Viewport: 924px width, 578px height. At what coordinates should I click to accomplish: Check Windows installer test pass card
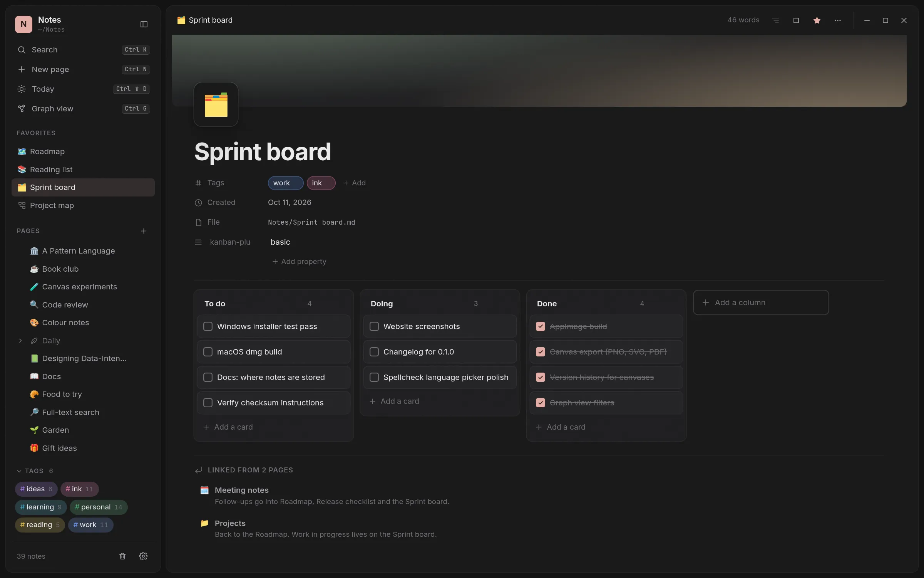(x=208, y=326)
